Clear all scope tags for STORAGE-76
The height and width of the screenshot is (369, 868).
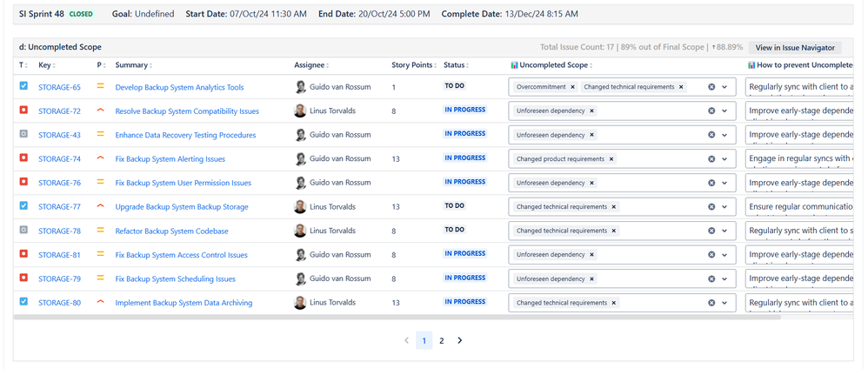pos(711,183)
